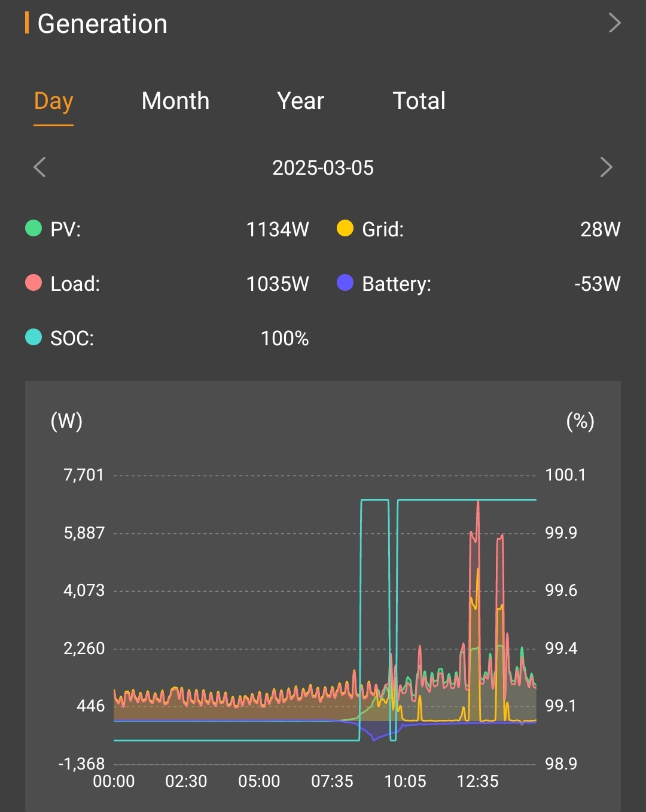Toggle the purple Battery legend dot
This screenshot has width=646, height=812.
pos(345,282)
